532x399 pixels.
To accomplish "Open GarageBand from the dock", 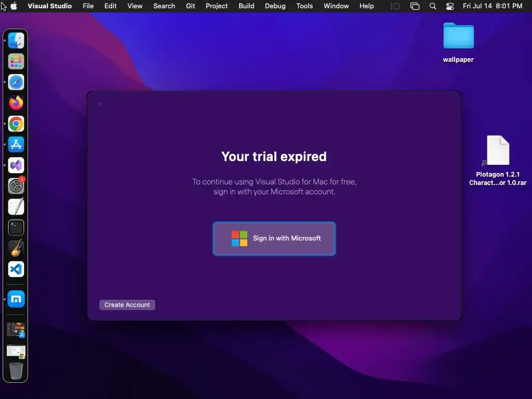I will pos(16,248).
